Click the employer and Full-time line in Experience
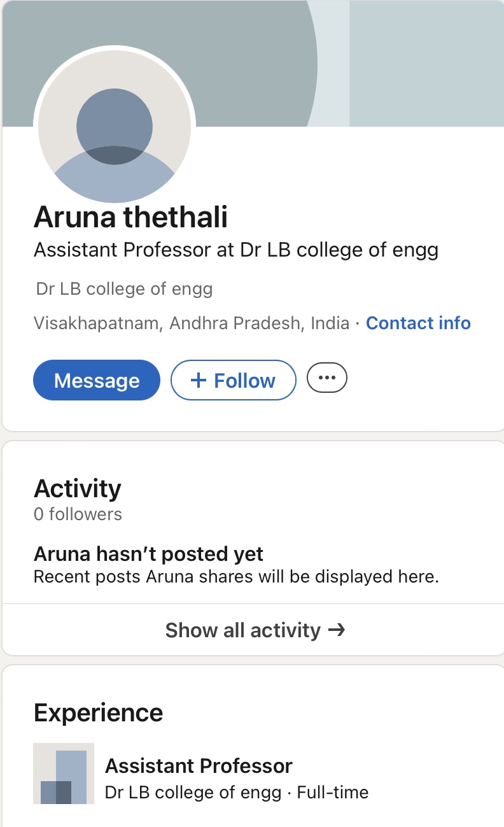504x827 pixels. (x=236, y=793)
